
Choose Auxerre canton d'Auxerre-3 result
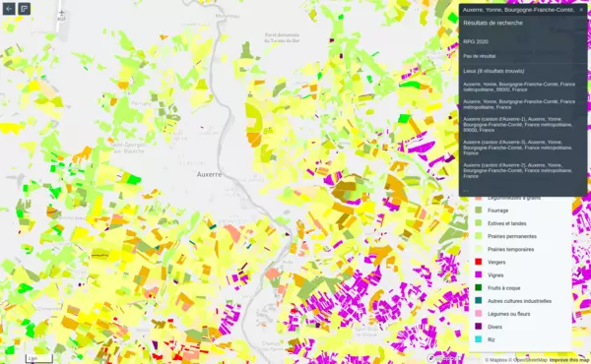coord(519,148)
